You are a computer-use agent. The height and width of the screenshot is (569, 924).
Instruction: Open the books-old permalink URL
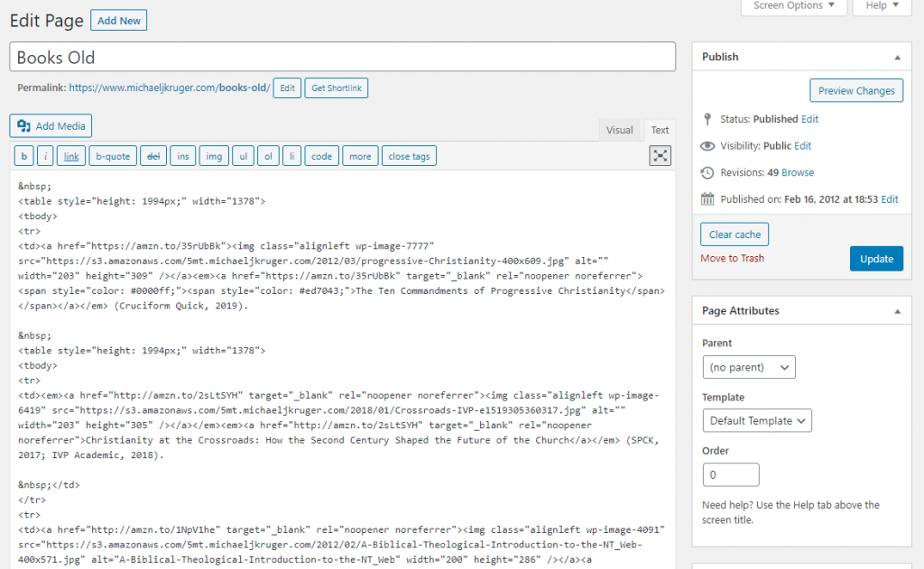tap(170, 87)
